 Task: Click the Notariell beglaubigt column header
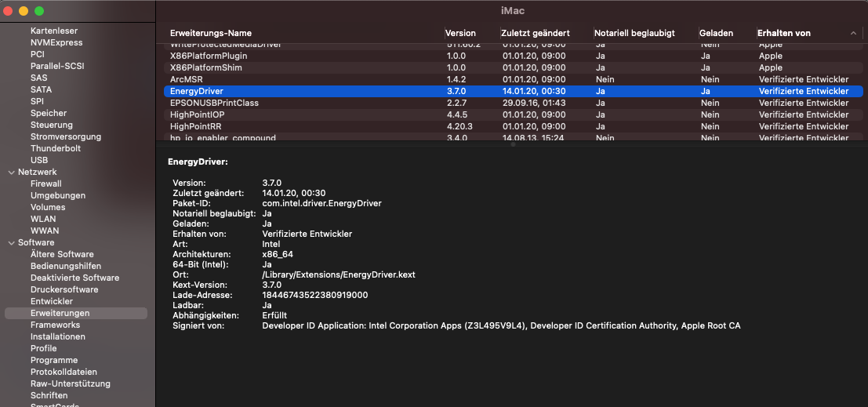635,33
